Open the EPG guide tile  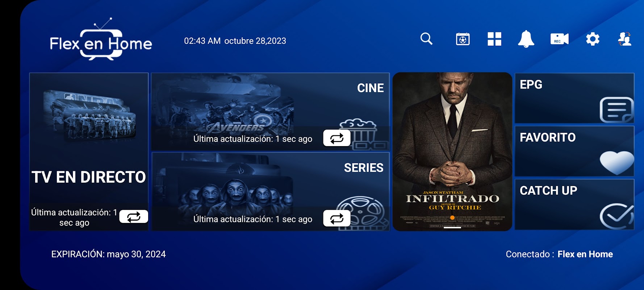click(574, 98)
